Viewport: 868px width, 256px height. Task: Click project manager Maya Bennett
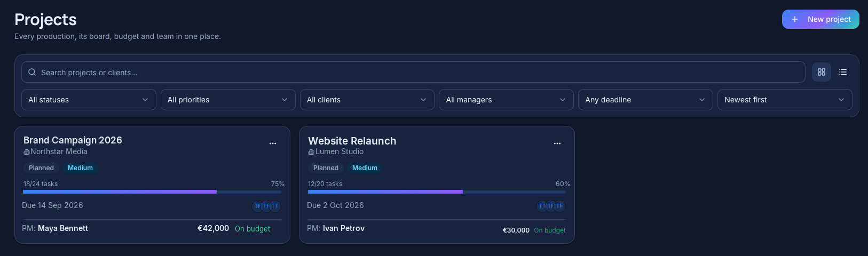tap(63, 228)
